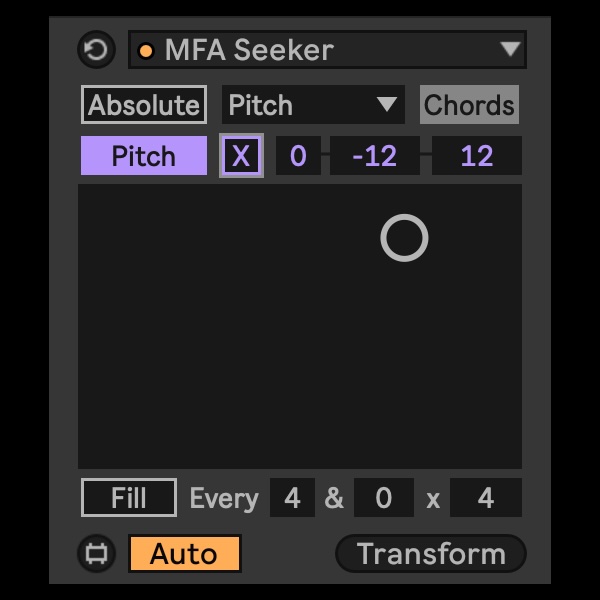This screenshot has width=600, height=600.
Task: Click the maximum range field showing 12
Action: click(x=476, y=156)
